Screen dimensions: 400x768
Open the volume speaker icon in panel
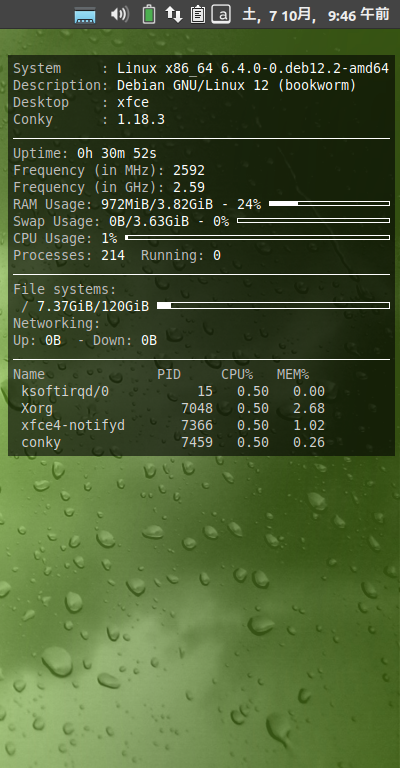pos(119,14)
